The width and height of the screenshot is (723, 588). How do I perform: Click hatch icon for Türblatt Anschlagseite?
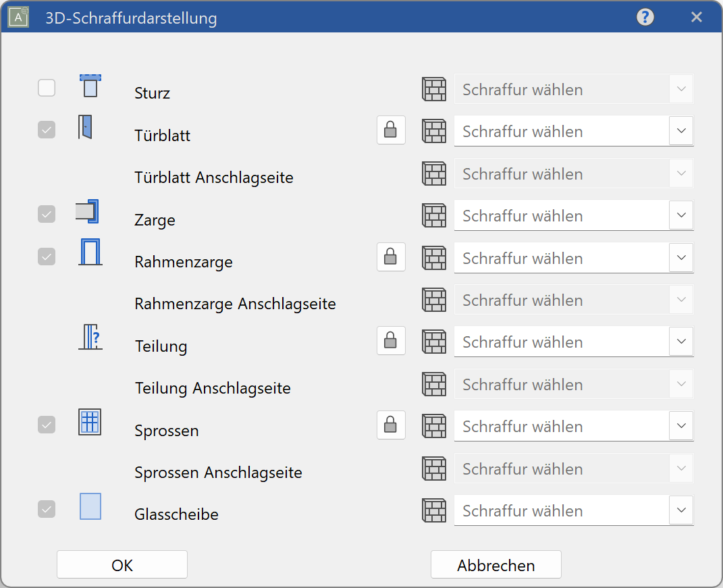[x=434, y=173]
